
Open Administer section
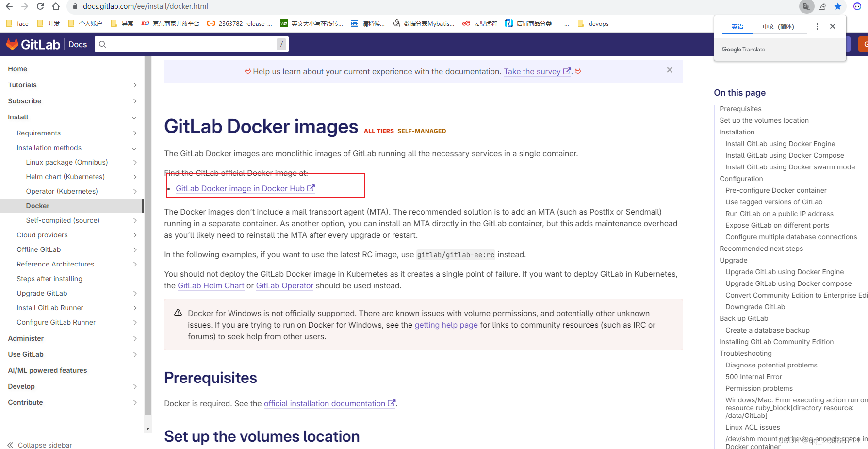[26, 338]
